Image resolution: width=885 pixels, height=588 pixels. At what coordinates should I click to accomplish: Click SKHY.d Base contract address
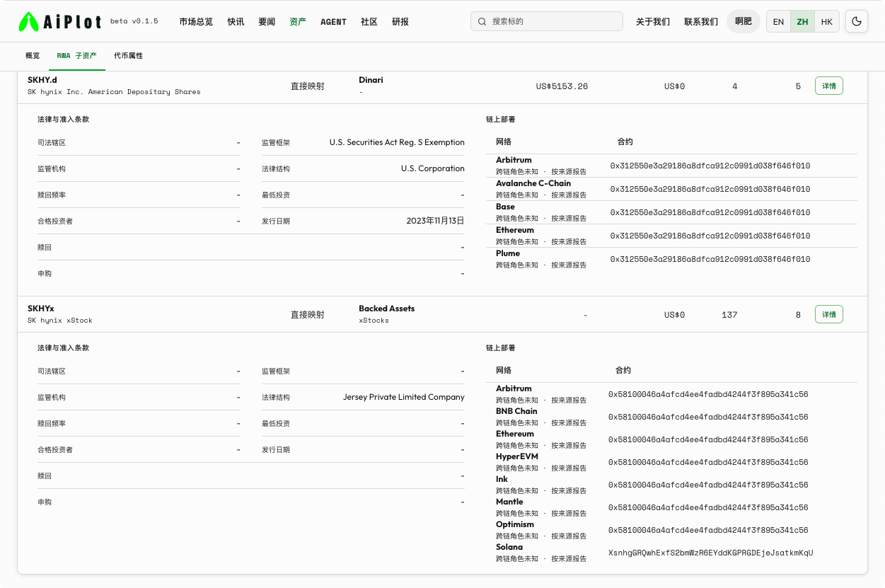click(710, 212)
